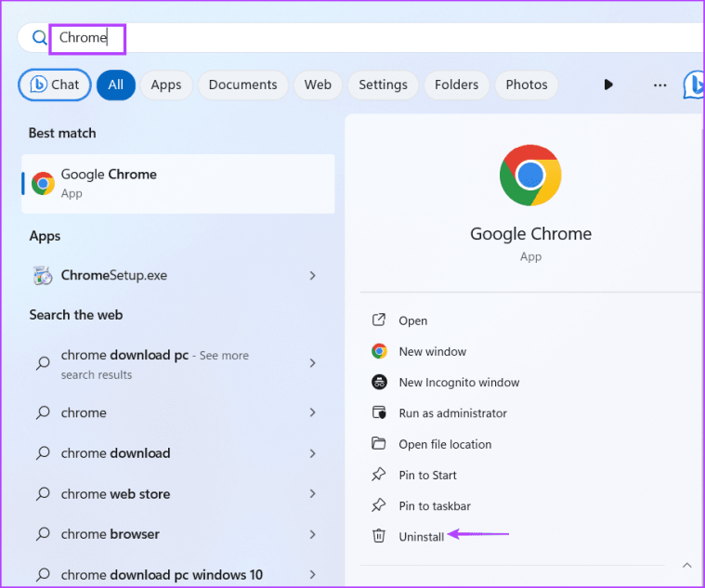Select the Settings filter tab
This screenshot has width=705, height=588.
[383, 85]
